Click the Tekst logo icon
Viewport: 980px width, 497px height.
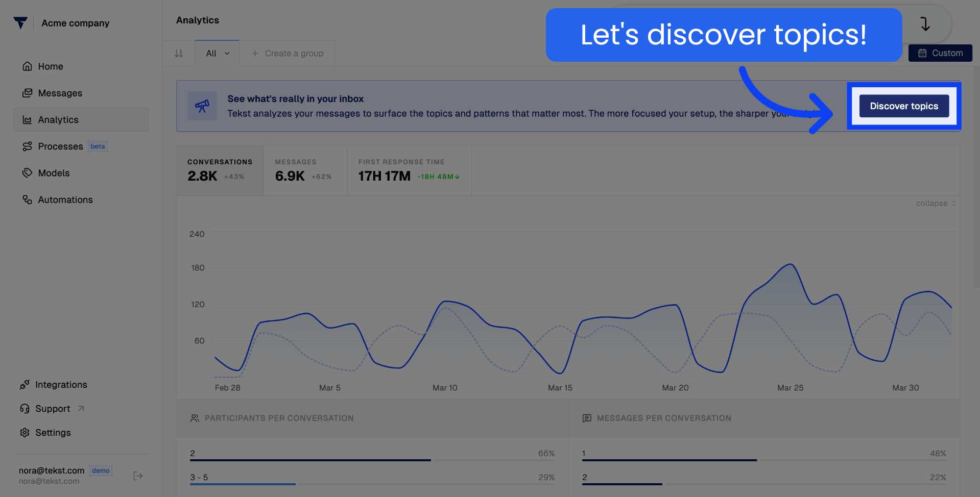(20, 23)
